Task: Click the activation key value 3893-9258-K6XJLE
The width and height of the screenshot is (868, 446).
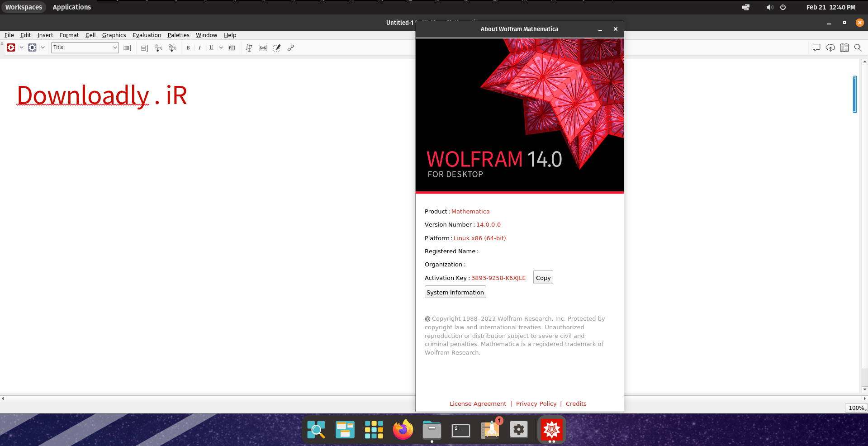Action: (x=498, y=278)
